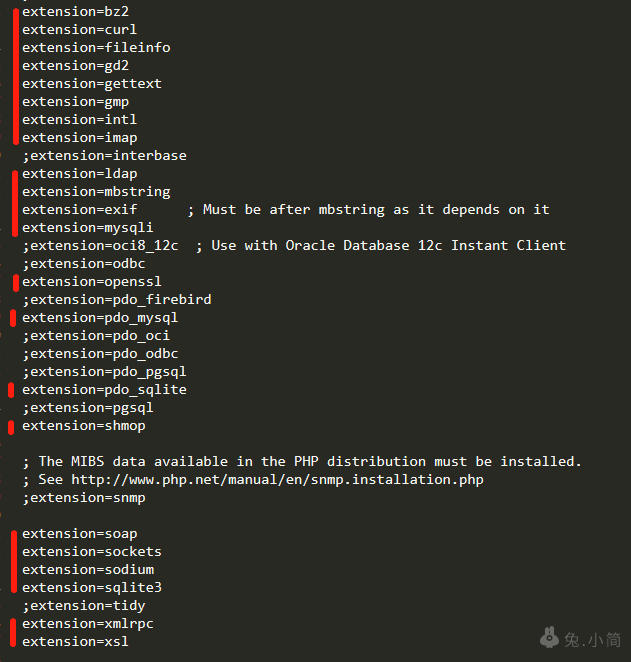The width and height of the screenshot is (631, 662).
Task: Click the snmp installation URL in the comment
Action: tap(277, 479)
